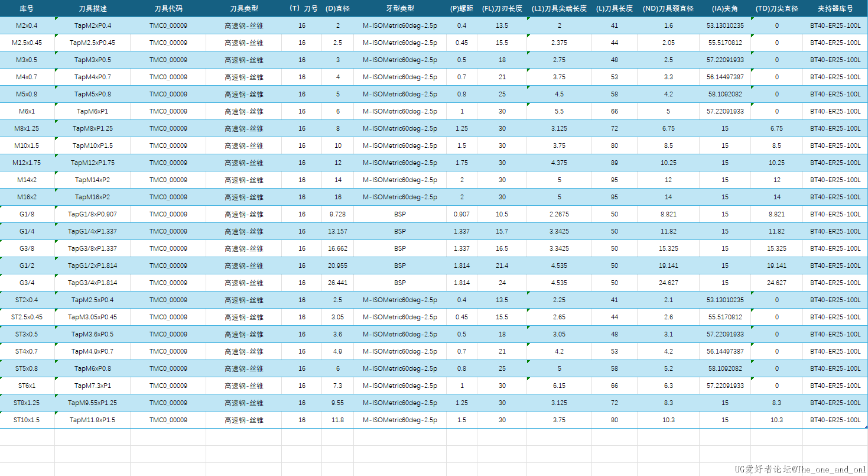Click description cell TapM8xP1.25
Screen dimensions: 868x476
point(92,128)
